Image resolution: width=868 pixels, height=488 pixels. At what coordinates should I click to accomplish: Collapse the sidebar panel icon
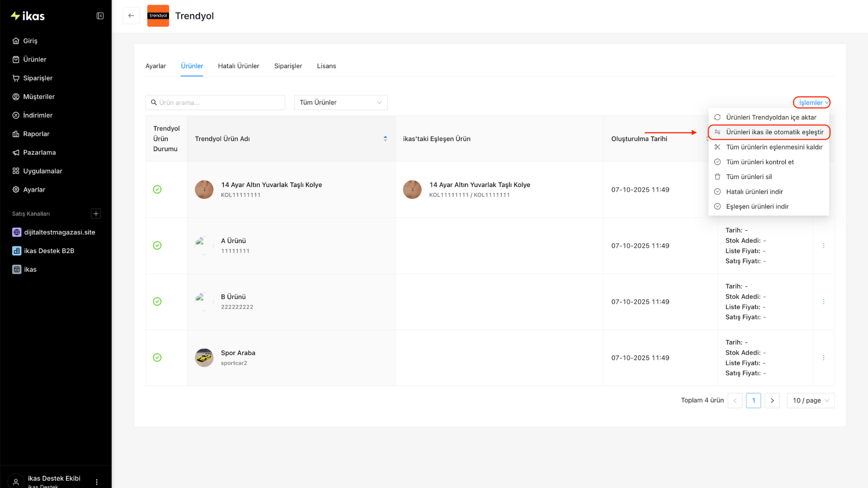tap(100, 16)
